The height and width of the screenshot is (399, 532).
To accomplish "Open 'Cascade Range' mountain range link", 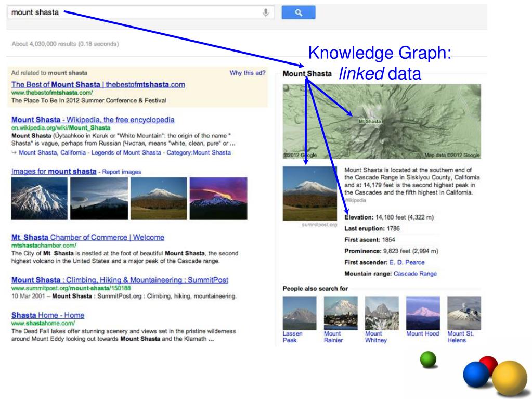I will tap(415, 274).
